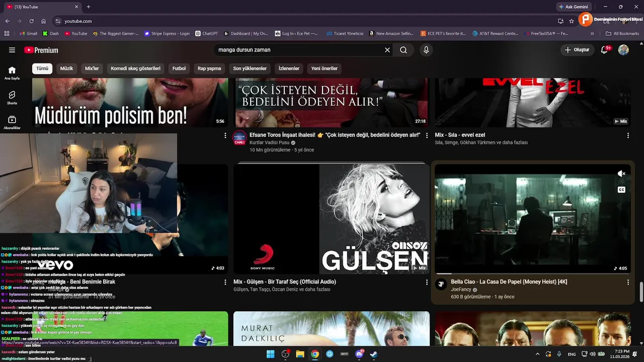The height and width of the screenshot is (362, 644).
Task: Select the Komedi skeç gösterileri chip
Action: tap(135, 68)
